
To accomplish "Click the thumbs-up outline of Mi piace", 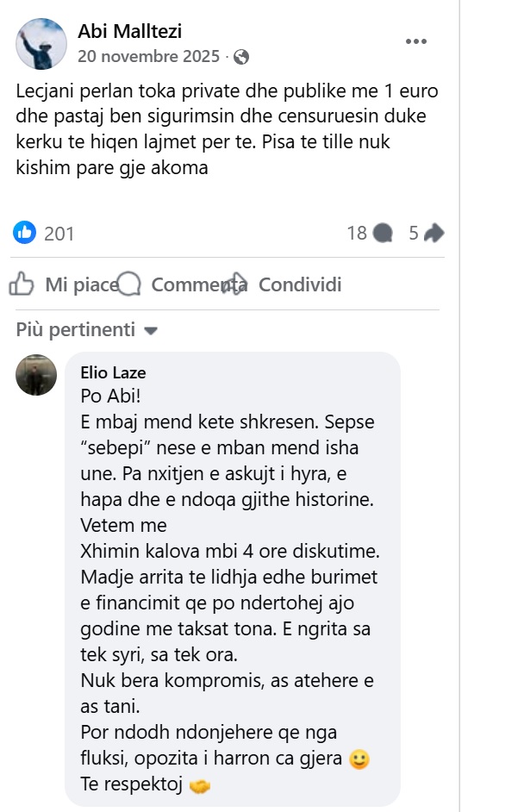I will click(x=22, y=284).
